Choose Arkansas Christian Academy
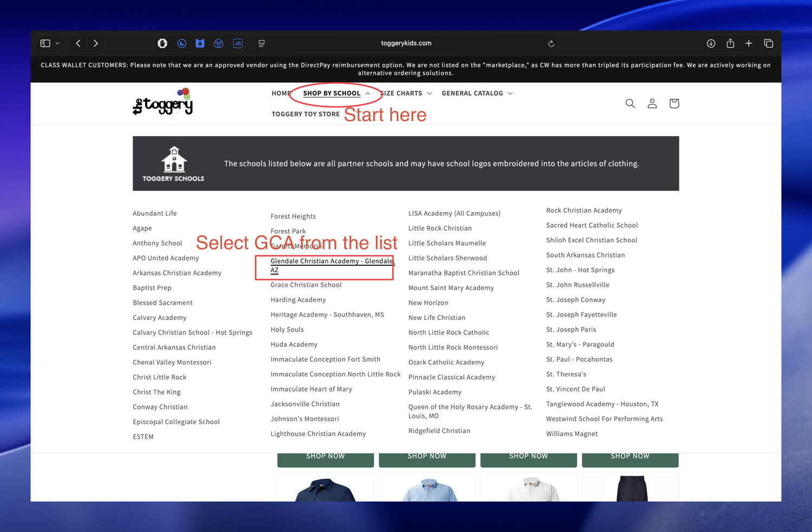This screenshot has width=812, height=532. pyautogui.click(x=177, y=273)
